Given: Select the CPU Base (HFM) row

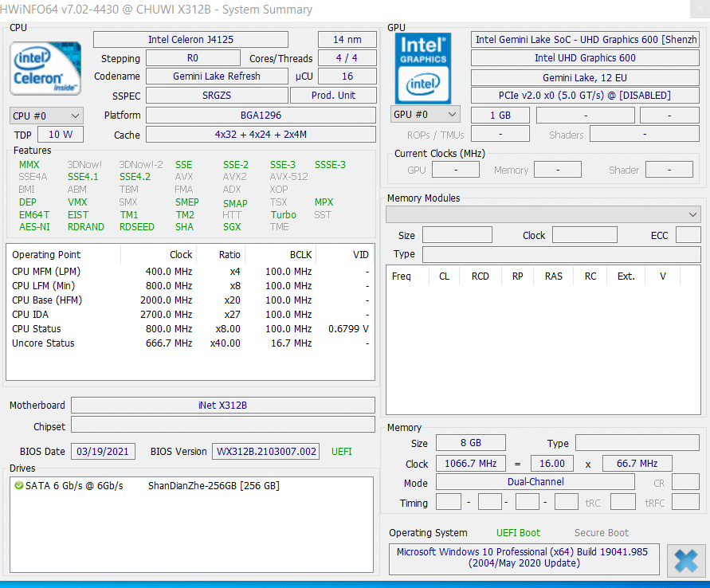Looking at the screenshot, I should click(x=190, y=300).
